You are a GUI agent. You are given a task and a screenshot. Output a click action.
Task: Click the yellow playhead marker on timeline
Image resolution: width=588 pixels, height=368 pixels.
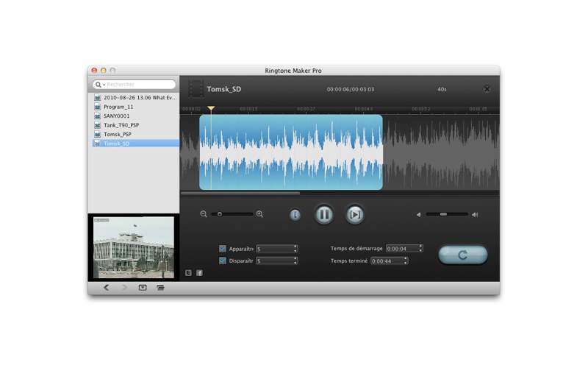[211, 108]
